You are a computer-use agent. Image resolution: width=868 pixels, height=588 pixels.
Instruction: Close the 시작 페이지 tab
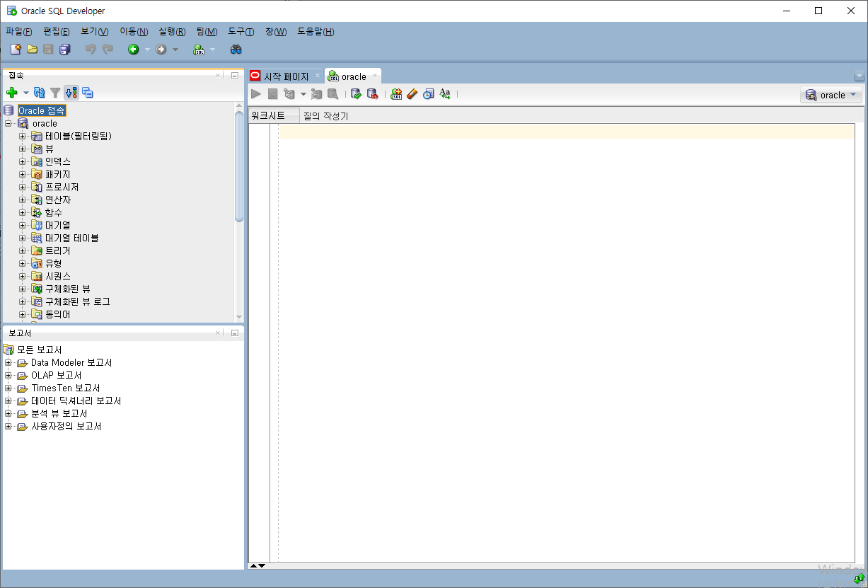click(x=318, y=75)
